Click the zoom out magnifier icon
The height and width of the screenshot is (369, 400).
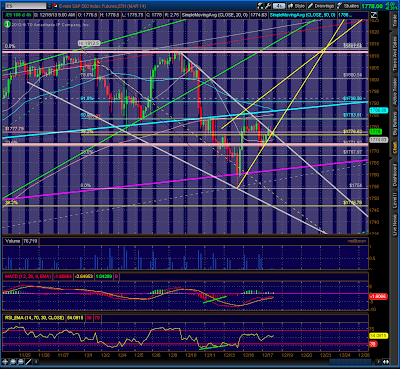coord(20,362)
